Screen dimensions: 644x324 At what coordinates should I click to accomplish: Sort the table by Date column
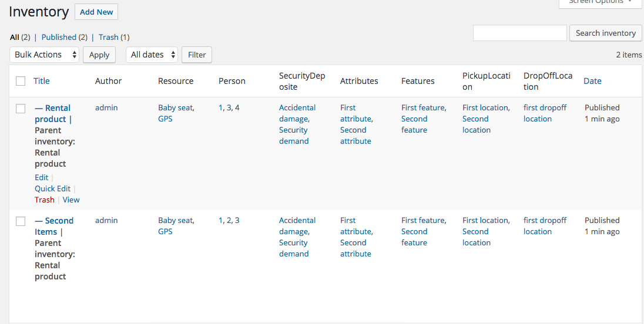tap(592, 81)
